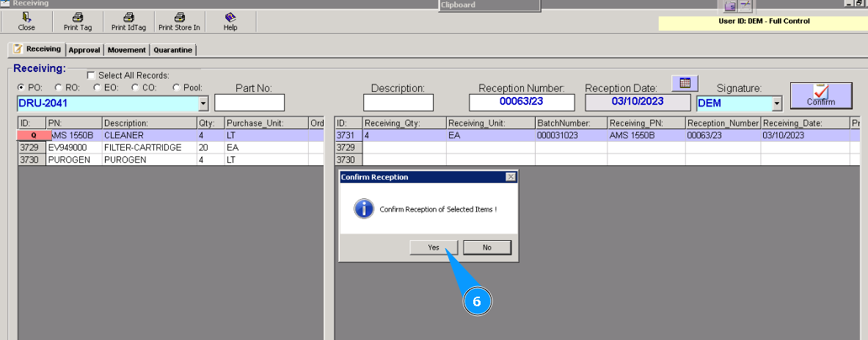The height and width of the screenshot is (340, 868).
Task: Click No in Confirm Reception dialog
Action: coord(487,247)
